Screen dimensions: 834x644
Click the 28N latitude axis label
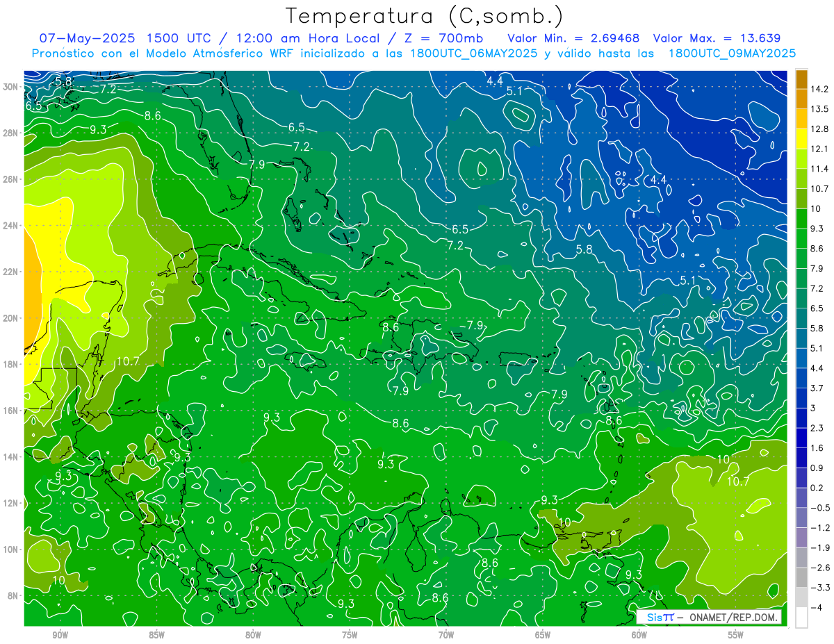pyautogui.click(x=12, y=133)
